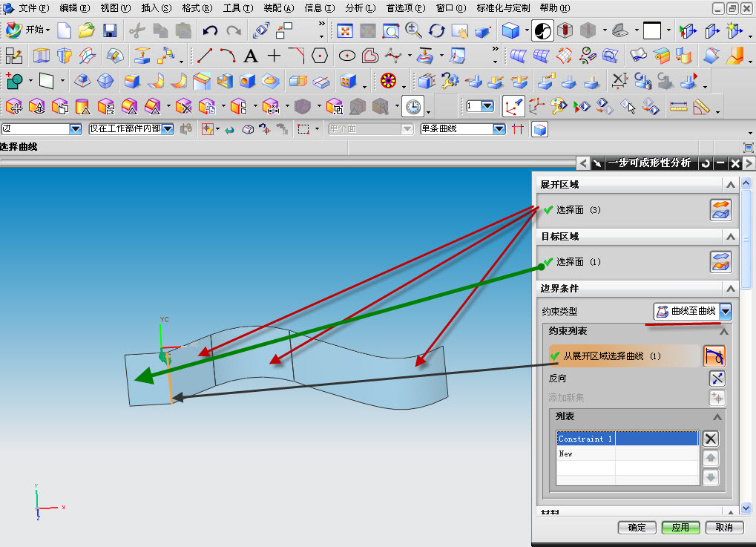Open the Insert (插入) menu
This screenshot has width=756, height=547.
pos(157,8)
